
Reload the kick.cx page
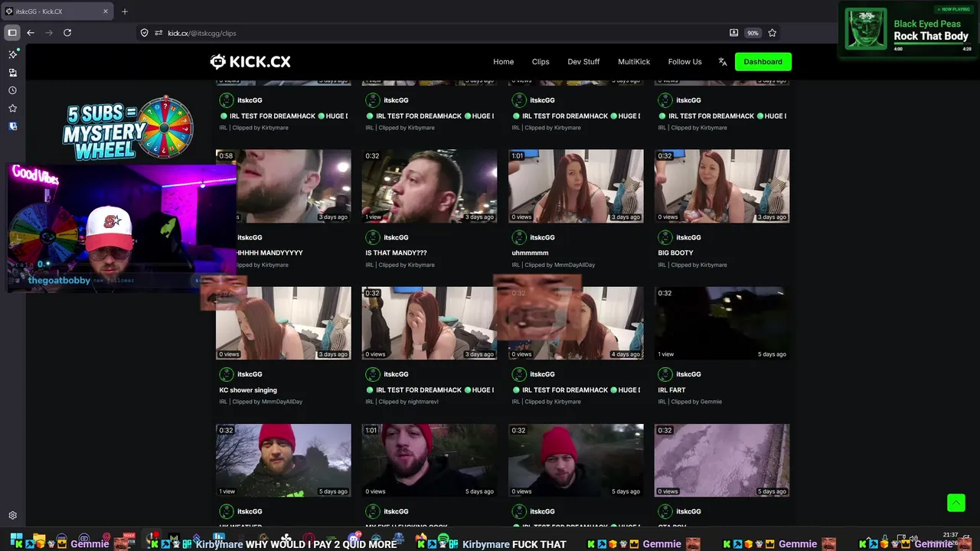[67, 33]
